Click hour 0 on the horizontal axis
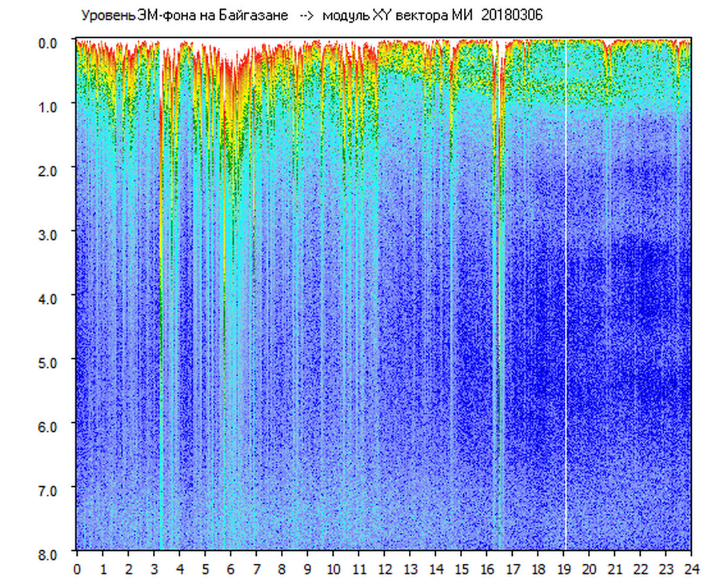The height and width of the screenshot is (588, 716). [x=77, y=569]
